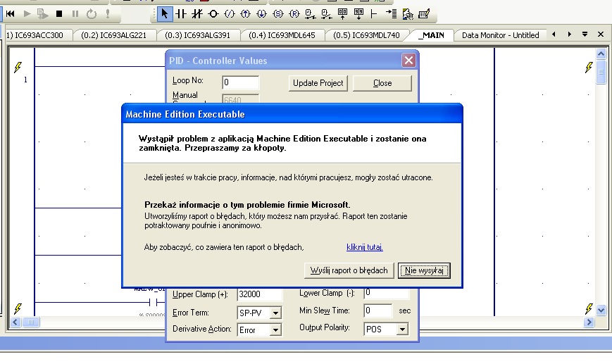The image size is (612, 364).
Task: Insert the negative transition coil (down arrow)
Action: (x=261, y=14)
